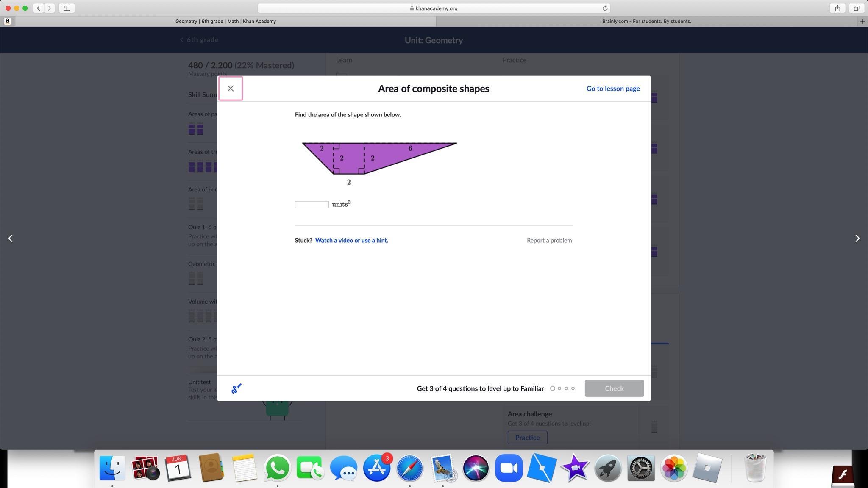
Task: Click Safari's sidebar toggle icon
Action: (x=67, y=8)
